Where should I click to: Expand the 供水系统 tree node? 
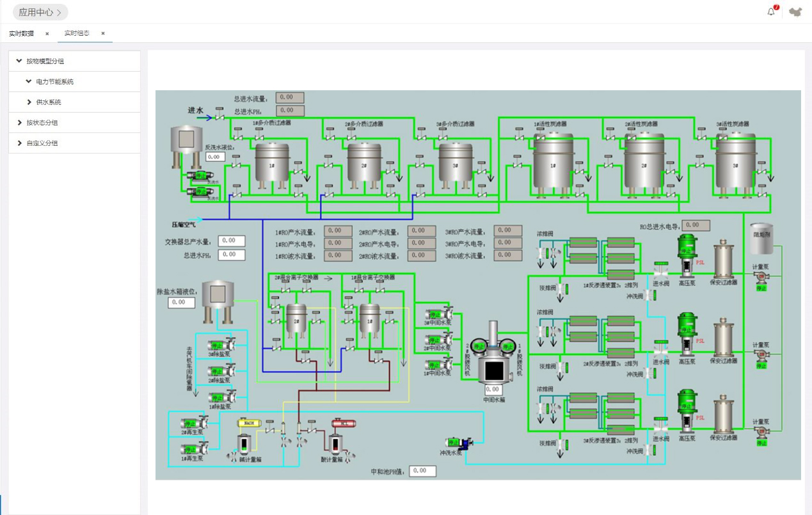coord(29,102)
